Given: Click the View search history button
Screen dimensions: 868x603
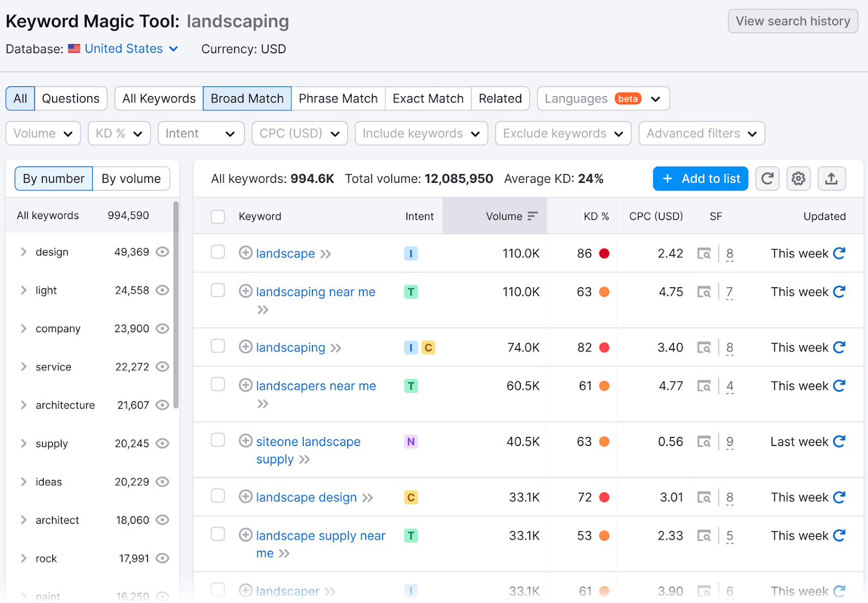Looking at the screenshot, I should tap(793, 21).
